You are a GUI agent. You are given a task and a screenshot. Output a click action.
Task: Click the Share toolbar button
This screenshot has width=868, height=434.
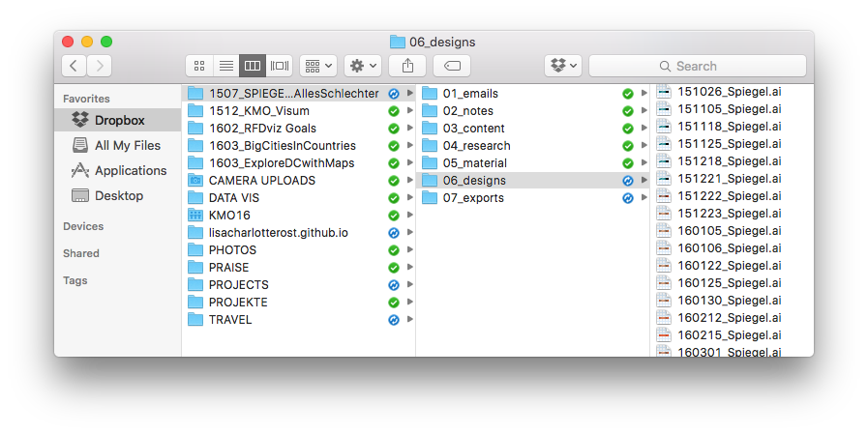407,66
